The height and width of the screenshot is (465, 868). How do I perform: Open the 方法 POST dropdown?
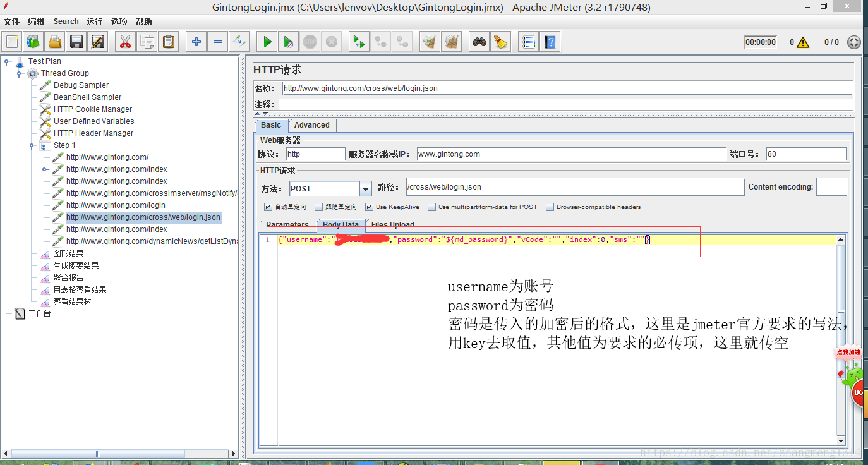366,189
